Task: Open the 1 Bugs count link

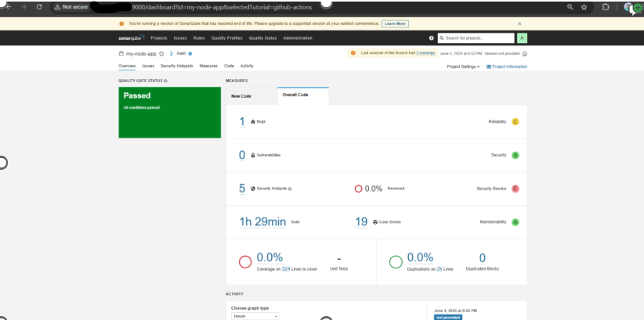Action: pos(242,121)
